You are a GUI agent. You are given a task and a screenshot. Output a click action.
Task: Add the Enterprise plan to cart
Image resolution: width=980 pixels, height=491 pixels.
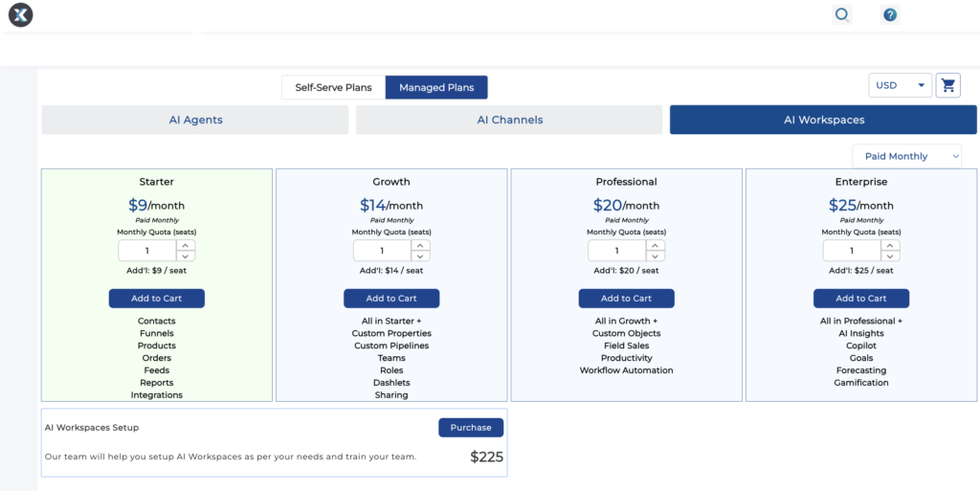(x=861, y=299)
